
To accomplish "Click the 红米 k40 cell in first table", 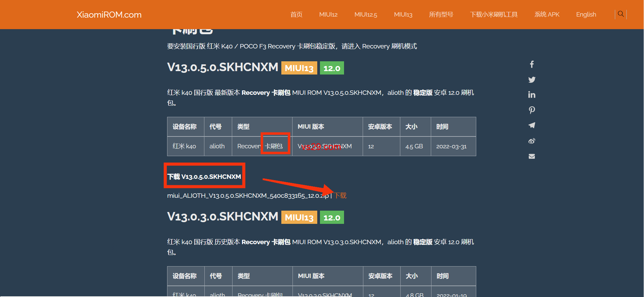I will point(186,146).
